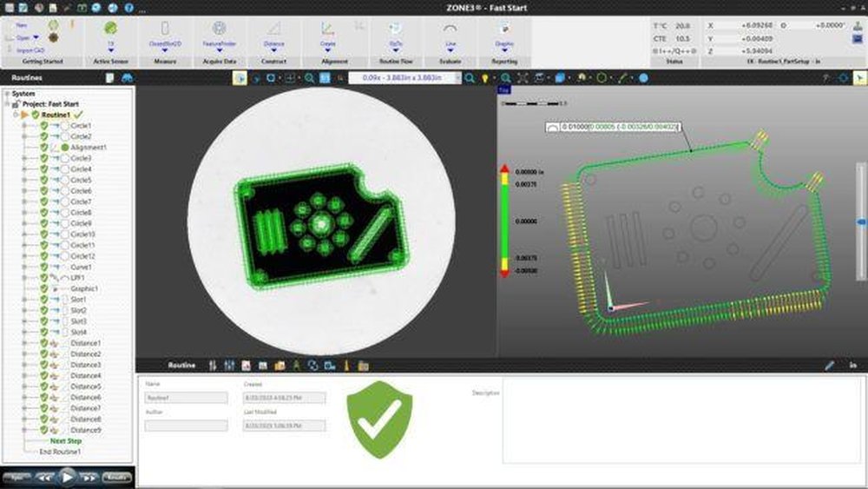This screenshot has width=868, height=489.
Task: Select LPF1 in the routine tree
Action: 77,277
